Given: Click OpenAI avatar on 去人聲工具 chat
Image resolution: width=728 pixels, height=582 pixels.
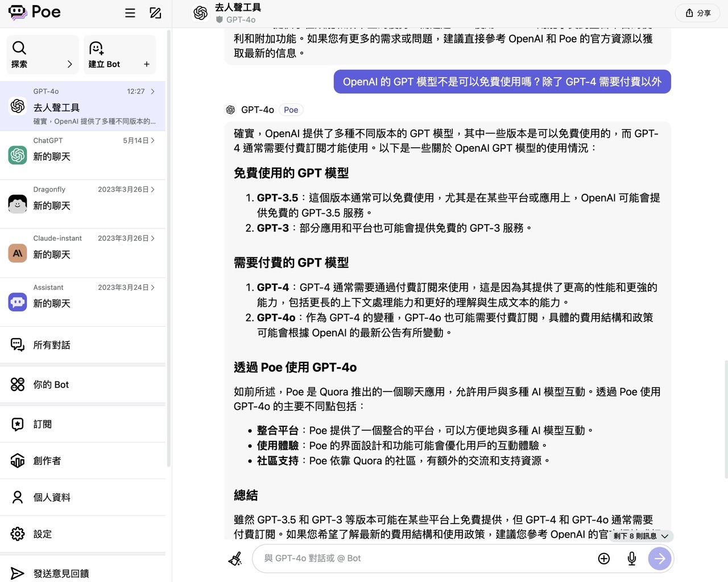Looking at the screenshot, I should (x=18, y=106).
